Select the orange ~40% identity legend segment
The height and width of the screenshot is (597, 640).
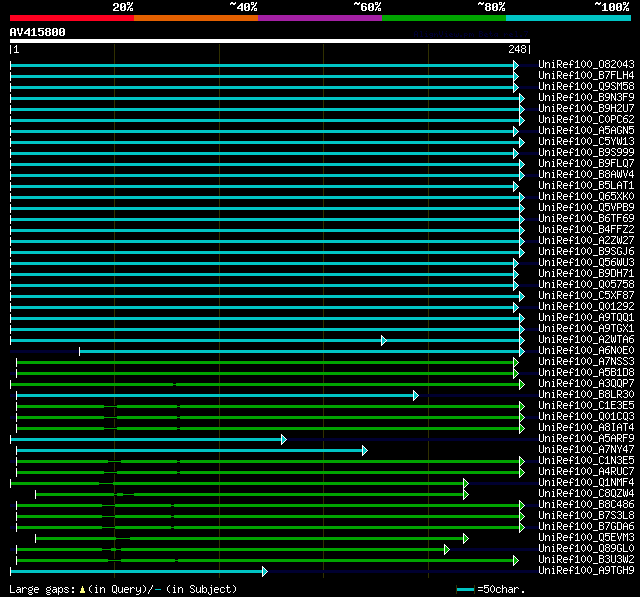tap(196, 18)
